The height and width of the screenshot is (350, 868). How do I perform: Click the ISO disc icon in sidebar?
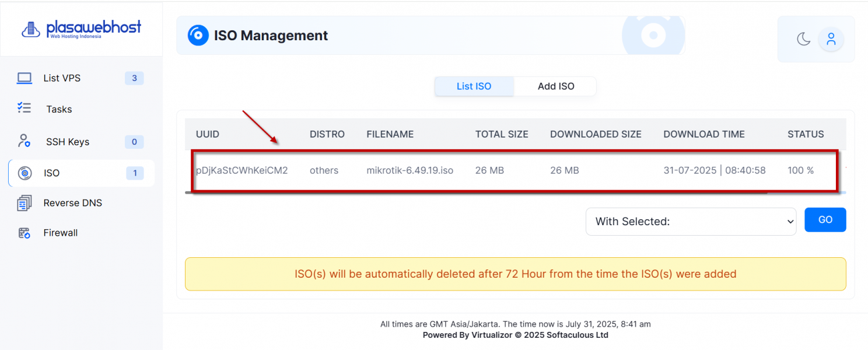(x=24, y=173)
